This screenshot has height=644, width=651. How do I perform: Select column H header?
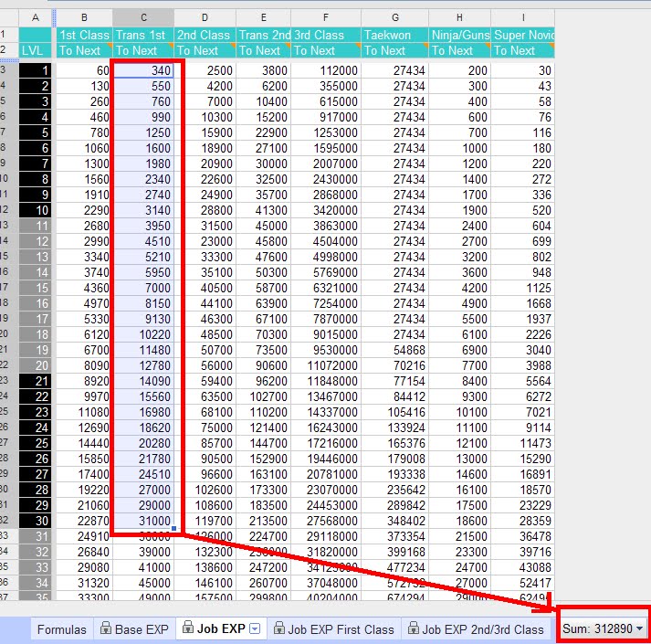[459, 18]
